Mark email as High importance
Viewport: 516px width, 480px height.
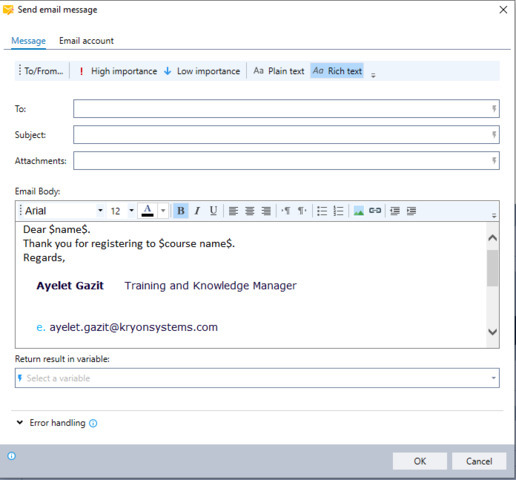click(118, 71)
